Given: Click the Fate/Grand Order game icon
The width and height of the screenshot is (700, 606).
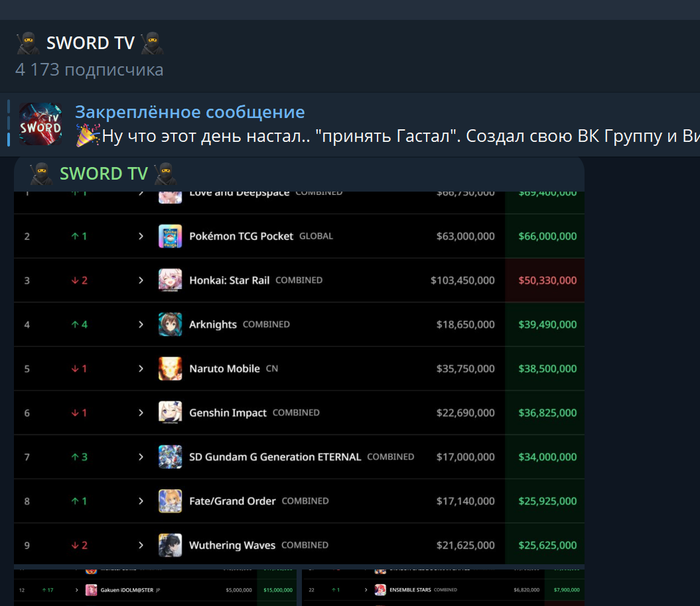Looking at the screenshot, I should pos(170,501).
